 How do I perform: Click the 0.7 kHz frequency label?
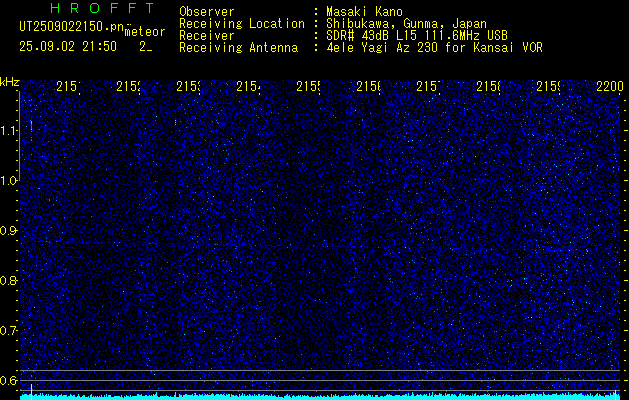pyautogui.click(x=8, y=331)
